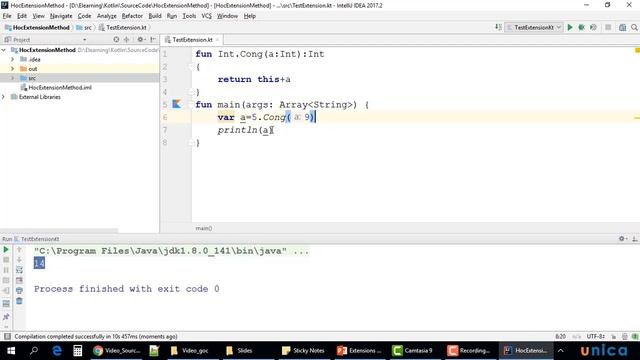Image resolution: width=640 pixels, height=360 pixels.
Task: Click down the stack trace arrow
Action: pyautogui.click(x=19, y=260)
